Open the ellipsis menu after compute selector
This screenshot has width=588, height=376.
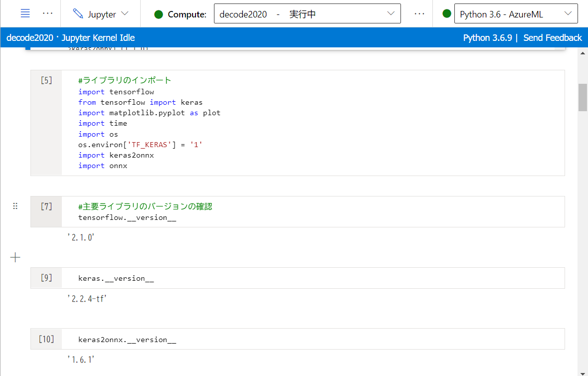point(419,14)
